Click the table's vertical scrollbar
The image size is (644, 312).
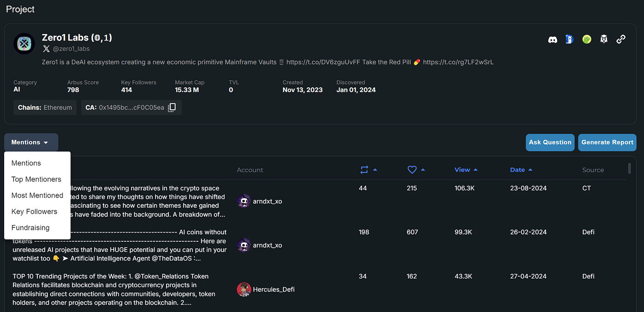coord(630,168)
